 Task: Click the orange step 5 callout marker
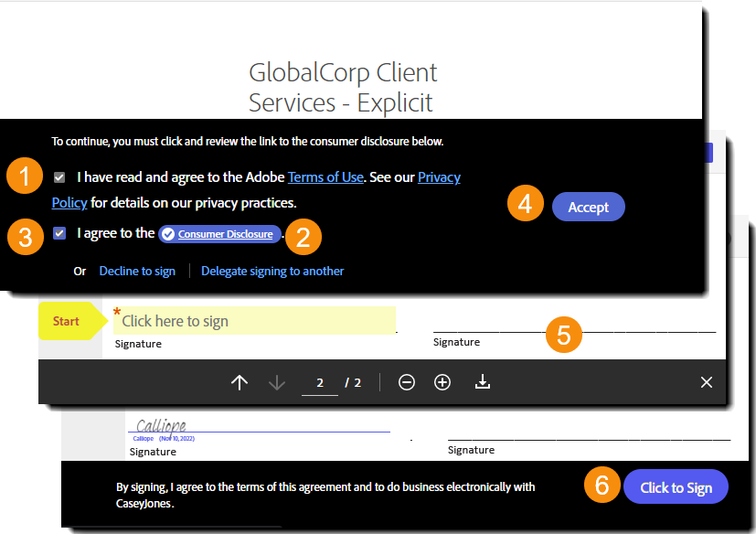564,335
